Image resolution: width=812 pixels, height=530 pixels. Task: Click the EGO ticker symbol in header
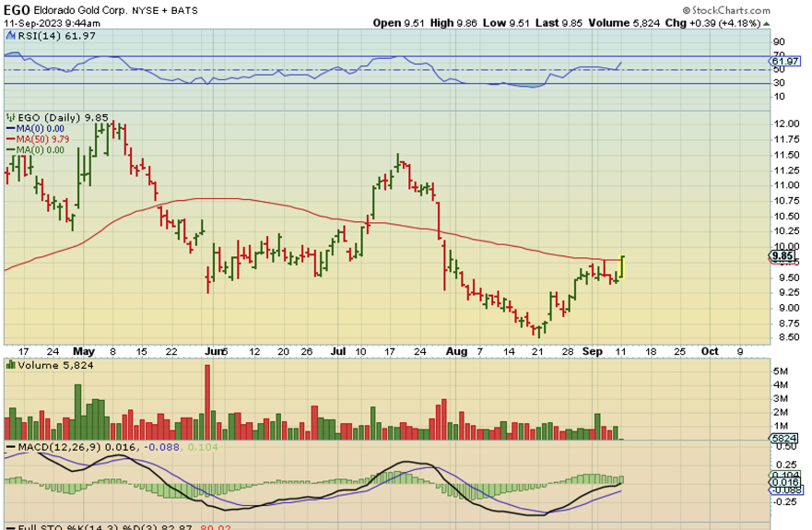[x=18, y=9]
